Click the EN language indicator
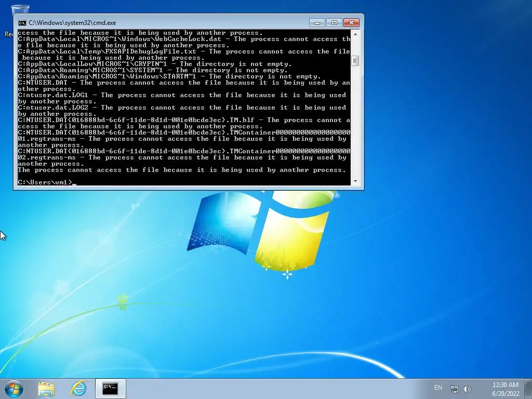 [438, 388]
